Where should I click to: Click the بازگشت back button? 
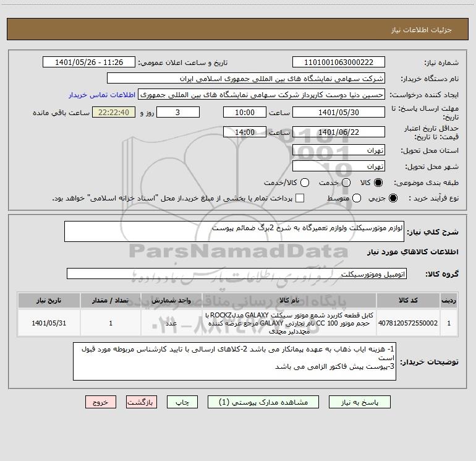(142, 402)
